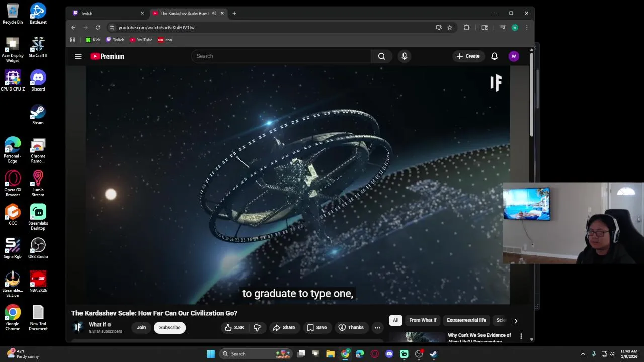
Task: Like the video with thumbs up
Action: pos(234,328)
